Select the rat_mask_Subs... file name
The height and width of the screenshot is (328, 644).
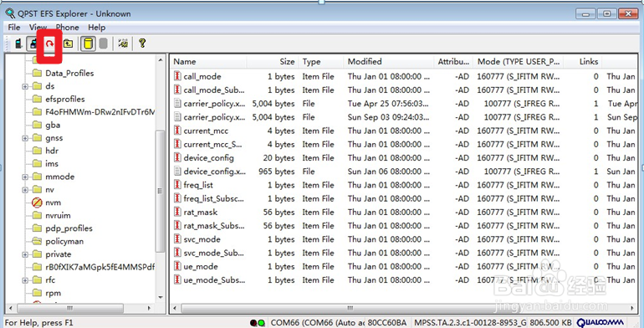coord(214,226)
